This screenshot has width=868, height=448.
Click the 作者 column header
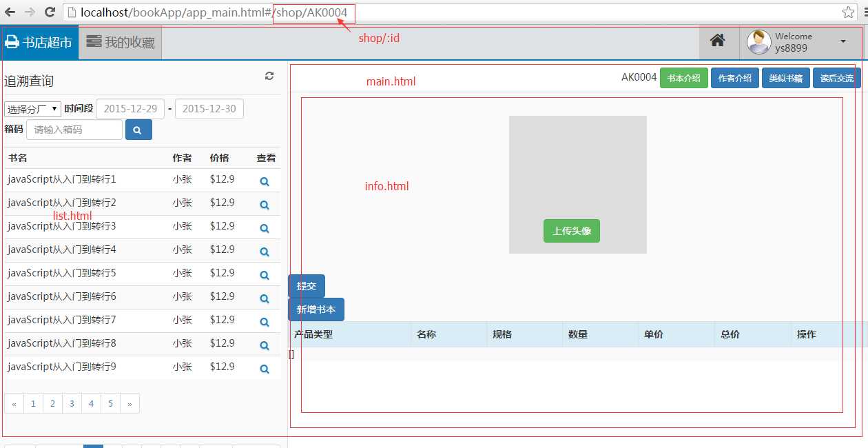(183, 158)
